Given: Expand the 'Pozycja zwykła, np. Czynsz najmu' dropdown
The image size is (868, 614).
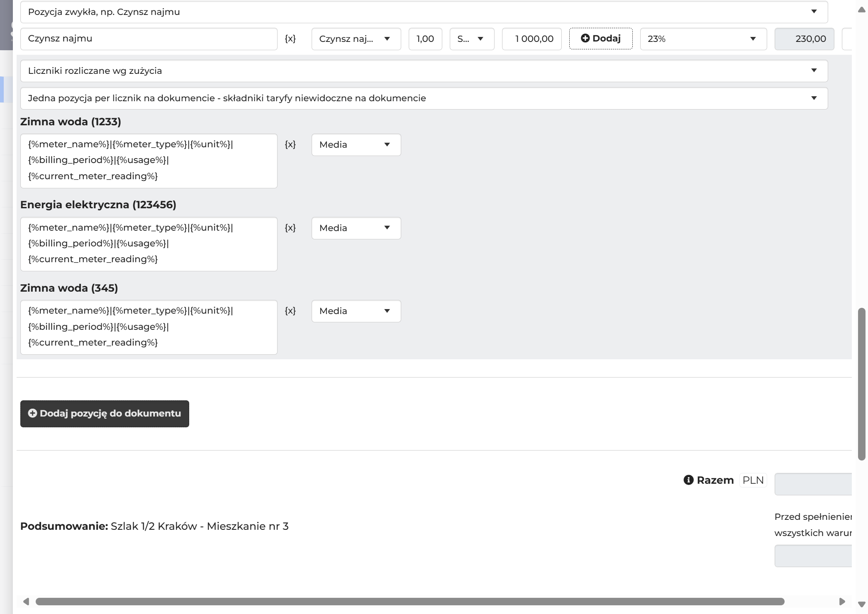Looking at the screenshot, I should click(424, 12).
